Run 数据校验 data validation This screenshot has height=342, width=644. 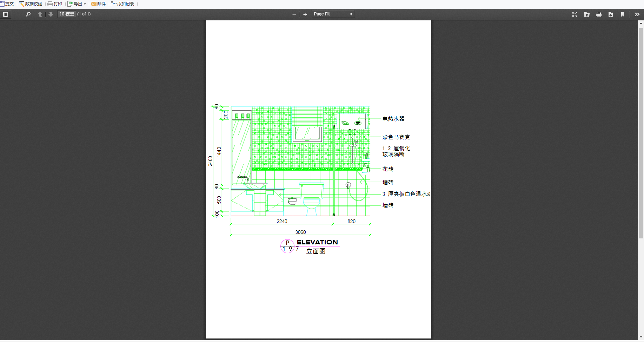tap(31, 4)
